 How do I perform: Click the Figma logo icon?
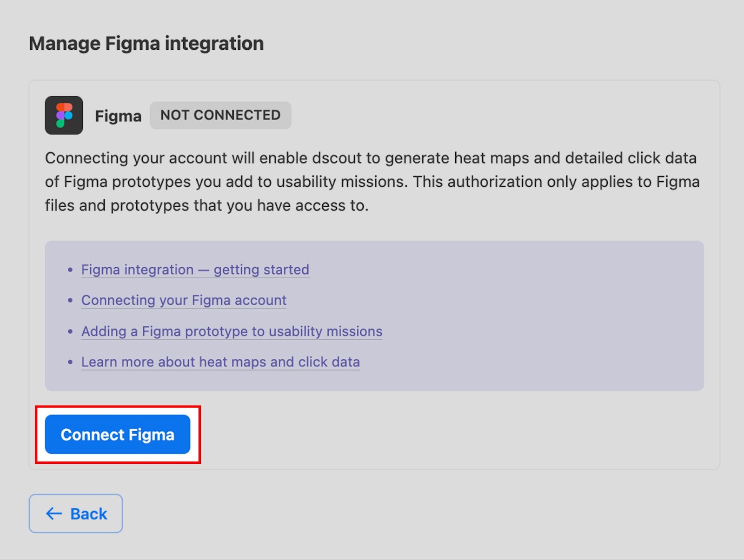64,115
